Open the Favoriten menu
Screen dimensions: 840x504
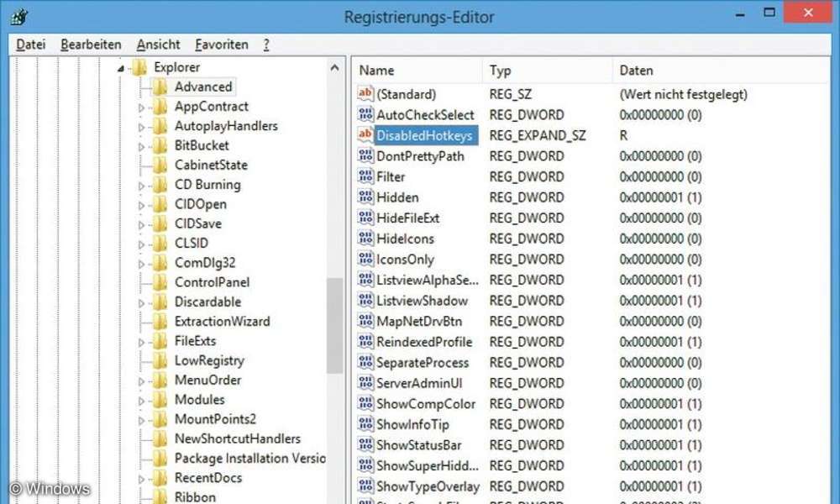tap(221, 45)
